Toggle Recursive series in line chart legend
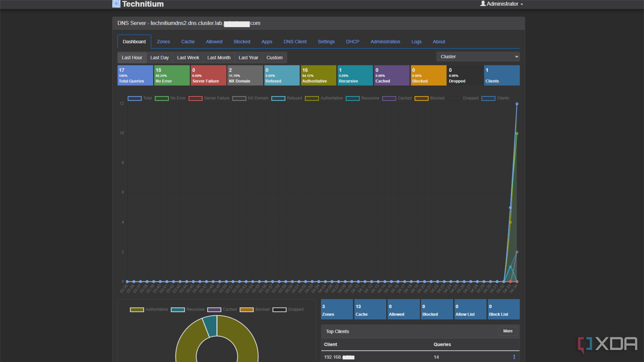Viewport: 644px width, 362px height. pyautogui.click(x=362, y=98)
